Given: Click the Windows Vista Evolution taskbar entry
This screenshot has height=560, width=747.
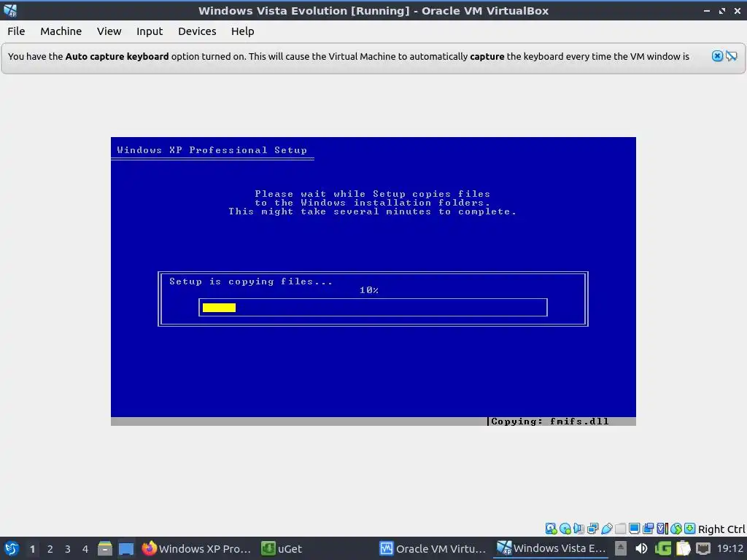Looking at the screenshot, I should (x=551, y=548).
